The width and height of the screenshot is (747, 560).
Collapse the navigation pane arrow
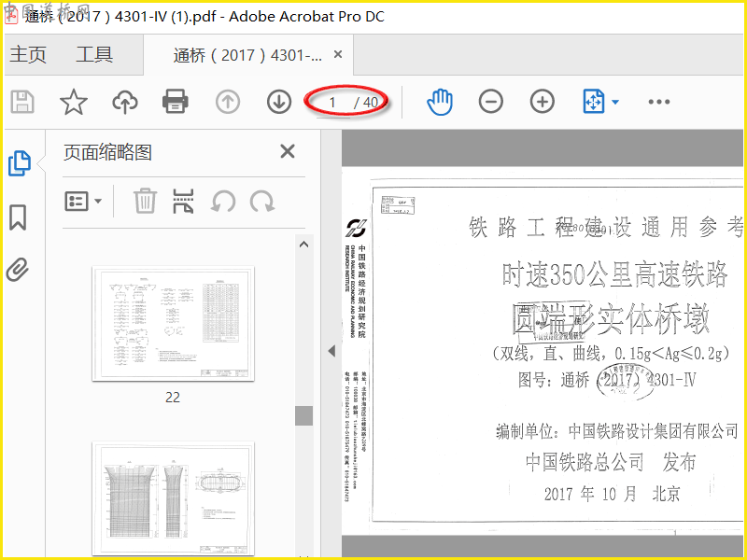[332, 352]
